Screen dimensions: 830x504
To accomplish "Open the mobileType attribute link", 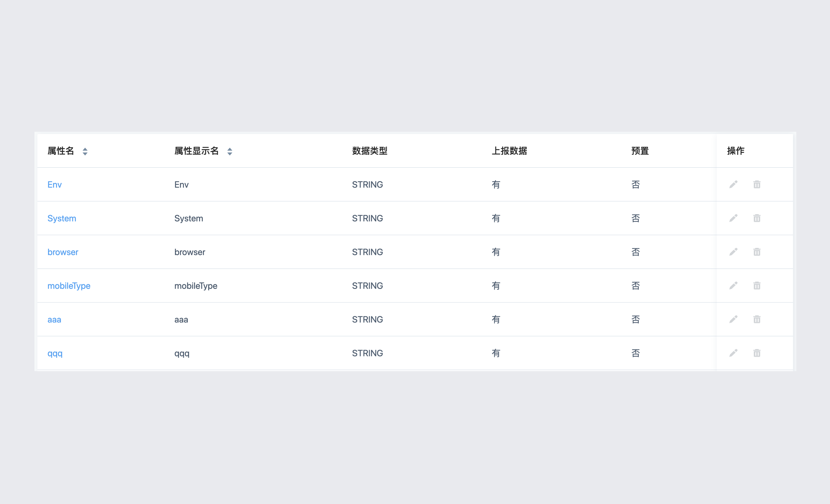I will (69, 286).
